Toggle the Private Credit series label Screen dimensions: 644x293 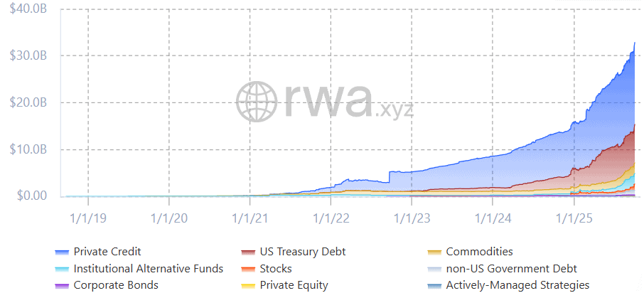(x=107, y=252)
